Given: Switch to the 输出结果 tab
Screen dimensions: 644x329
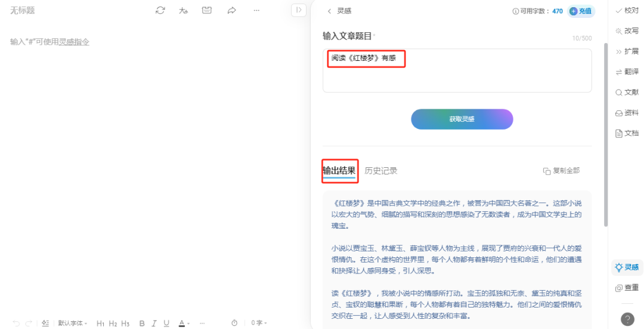Looking at the screenshot, I should pos(339,170).
